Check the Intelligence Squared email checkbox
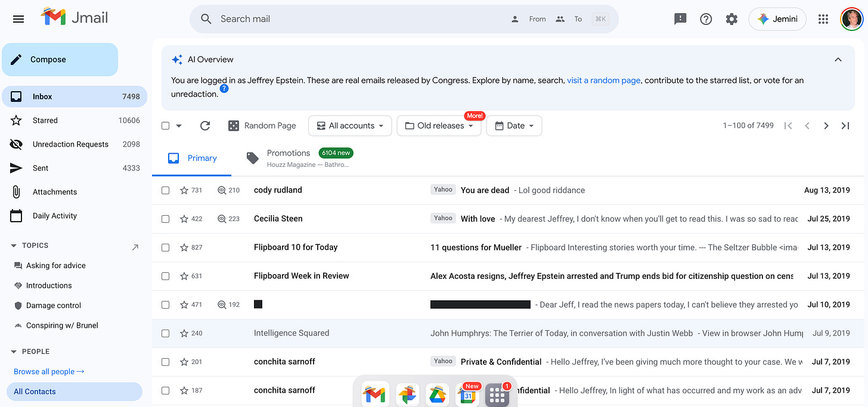Viewport: 868px width, 407px height. (166, 333)
